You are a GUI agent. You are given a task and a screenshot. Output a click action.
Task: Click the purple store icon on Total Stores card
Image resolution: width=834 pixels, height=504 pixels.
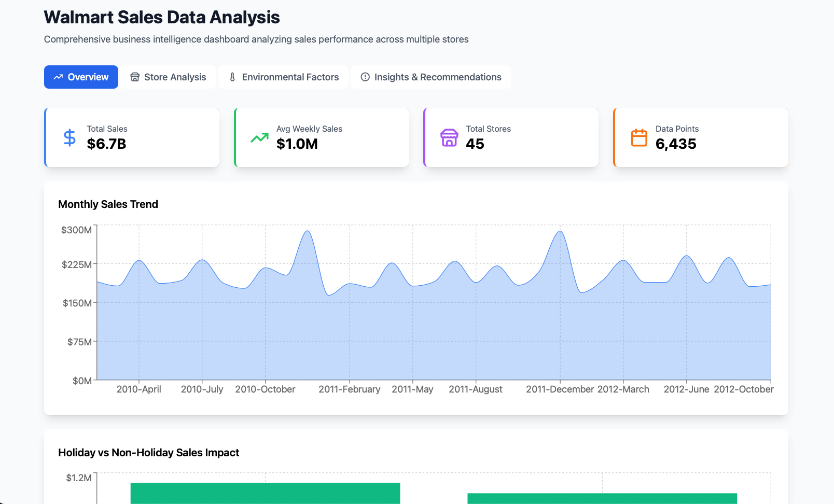tap(449, 138)
